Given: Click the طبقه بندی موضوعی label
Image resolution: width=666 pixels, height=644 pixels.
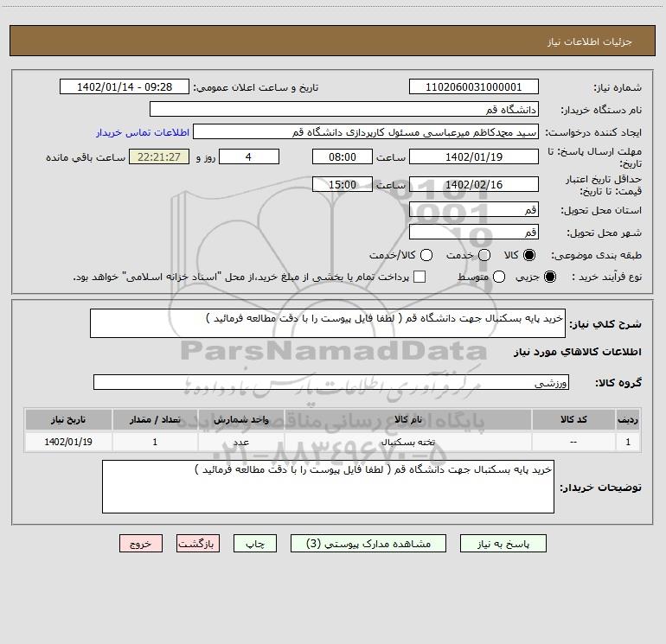Looking at the screenshot, I should tap(596, 256).
